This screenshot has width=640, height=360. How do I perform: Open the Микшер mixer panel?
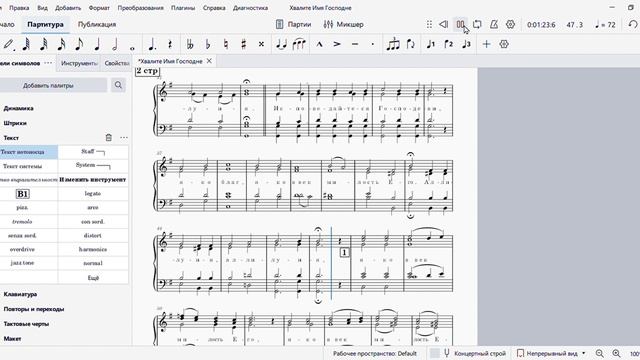(x=343, y=24)
